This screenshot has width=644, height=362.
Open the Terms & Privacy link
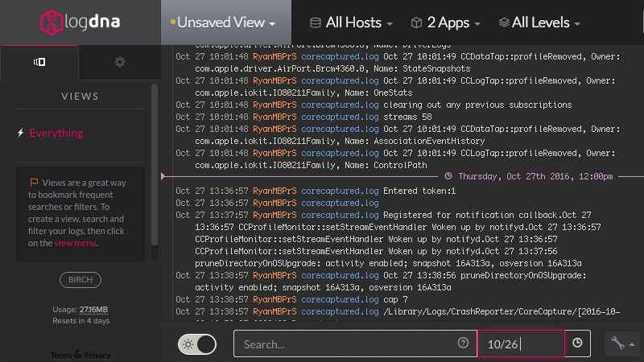point(80,355)
